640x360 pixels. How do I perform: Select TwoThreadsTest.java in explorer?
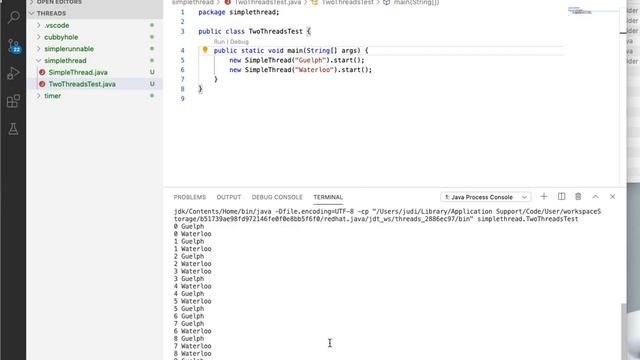pos(82,84)
